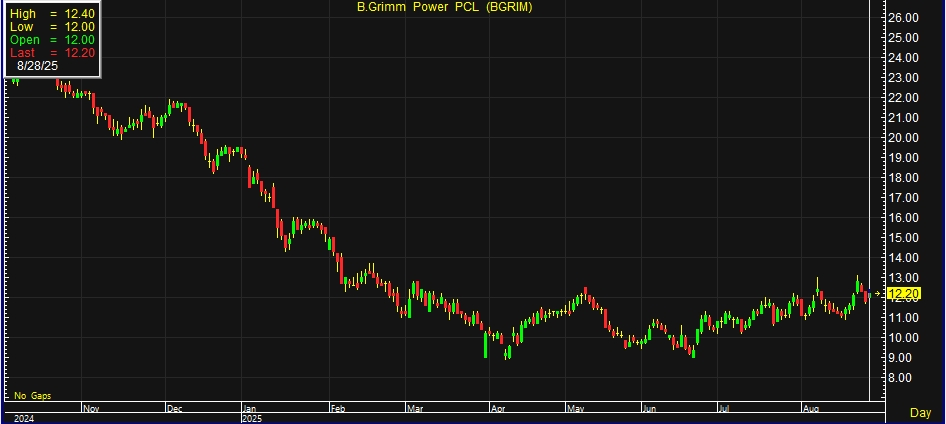Click the Nov label on the time axis

(x=90, y=408)
